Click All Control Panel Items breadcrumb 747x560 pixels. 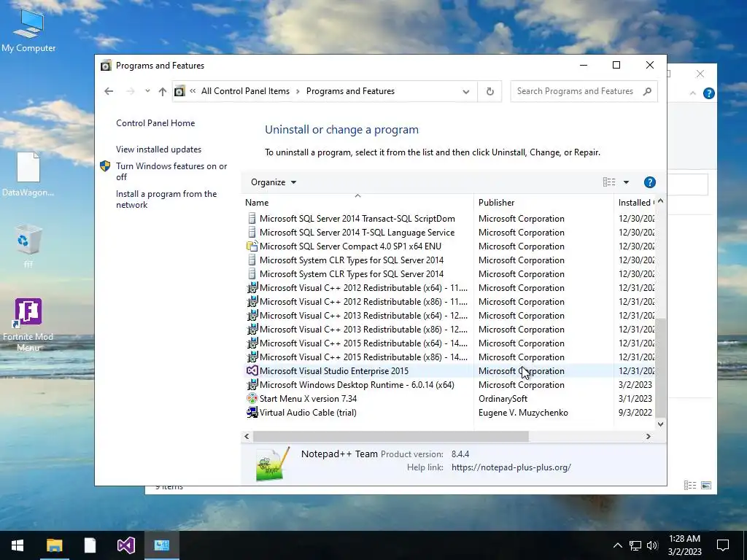coord(245,91)
